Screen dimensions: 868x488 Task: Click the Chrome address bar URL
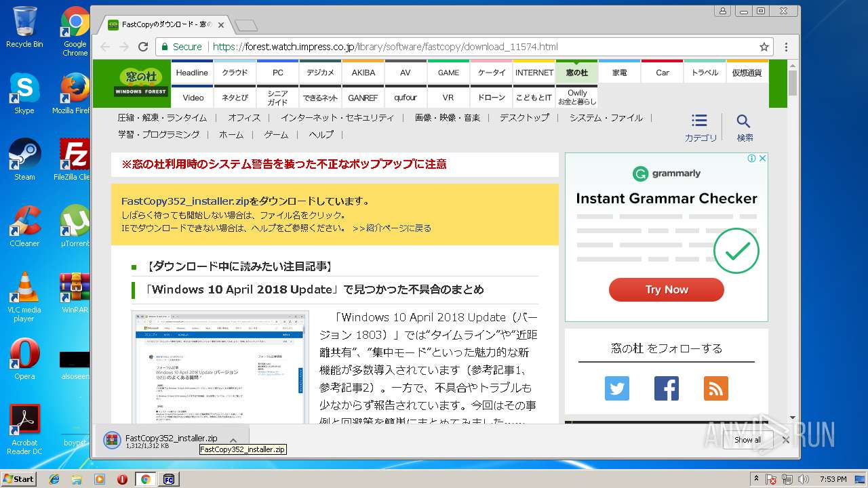pyautogui.click(x=385, y=47)
